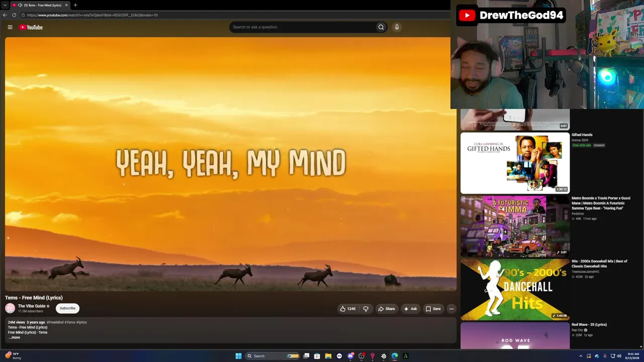Go to YouTube home via logo
Viewport: 644px width, 362px height.
pyautogui.click(x=31, y=27)
